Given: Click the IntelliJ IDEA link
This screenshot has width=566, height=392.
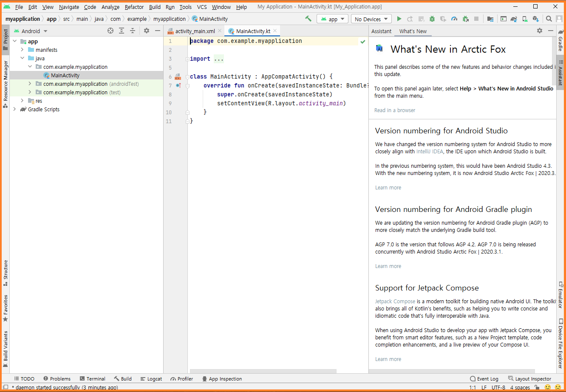Looking at the screenshot, I should click(x=430, y=151).
